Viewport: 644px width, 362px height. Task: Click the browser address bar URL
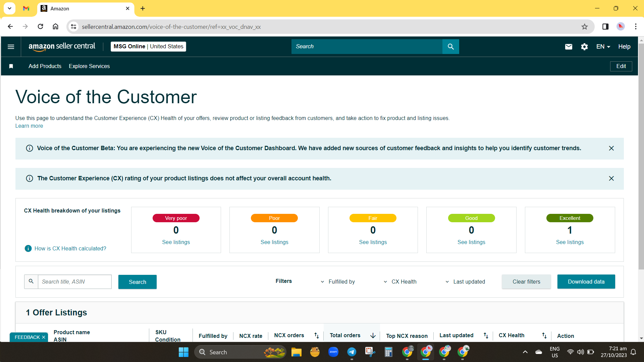coord(171,26)
